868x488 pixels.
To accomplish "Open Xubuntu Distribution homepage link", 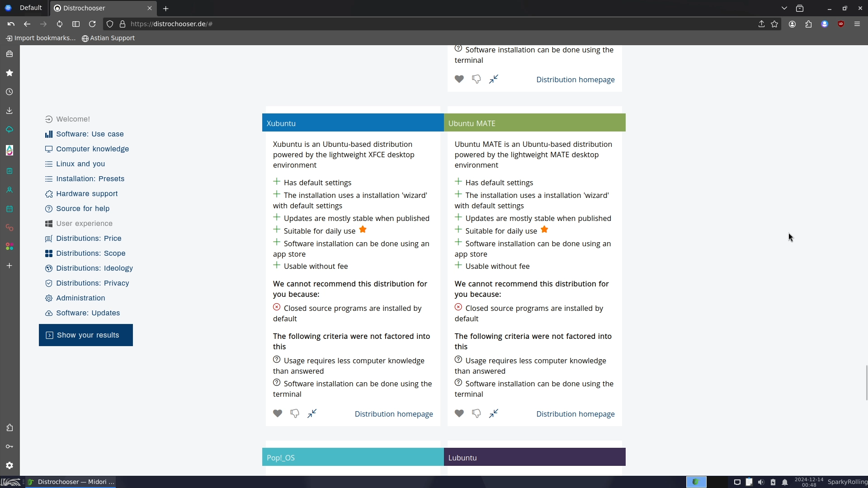I will [x=393, y=414].
